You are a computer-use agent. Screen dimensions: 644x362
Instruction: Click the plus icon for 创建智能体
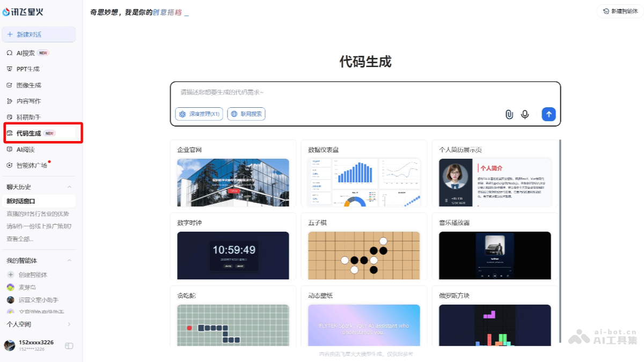(10, 275)
